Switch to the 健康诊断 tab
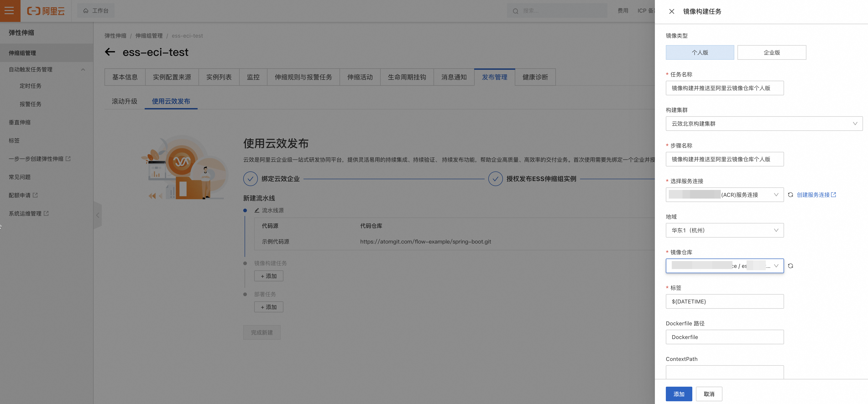Viewport: 868px width, 404px height. [x=535, y=77]
